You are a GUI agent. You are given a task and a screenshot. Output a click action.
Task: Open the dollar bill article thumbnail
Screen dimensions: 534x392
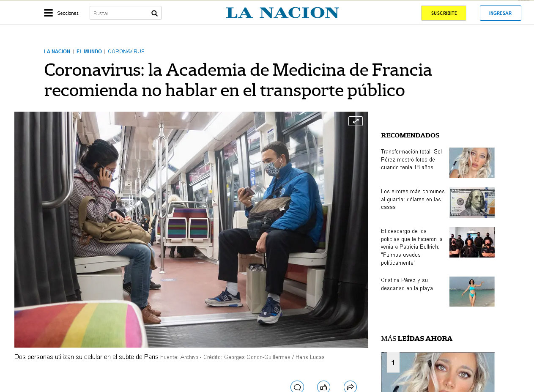[472, 203]
